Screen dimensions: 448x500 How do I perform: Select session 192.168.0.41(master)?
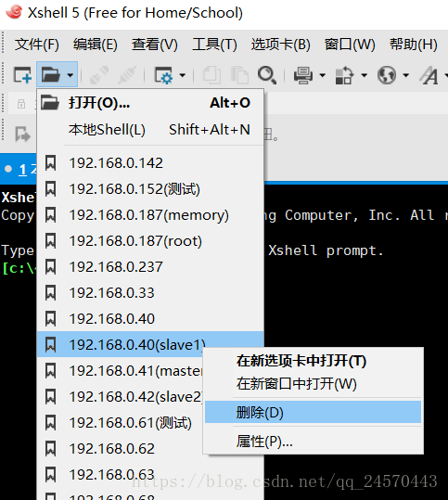120,371
